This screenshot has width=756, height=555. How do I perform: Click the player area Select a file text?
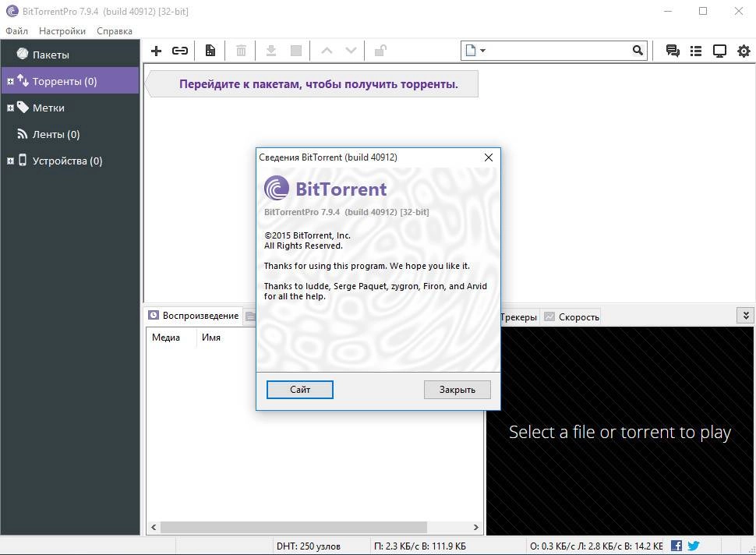[x=620, y=432]
